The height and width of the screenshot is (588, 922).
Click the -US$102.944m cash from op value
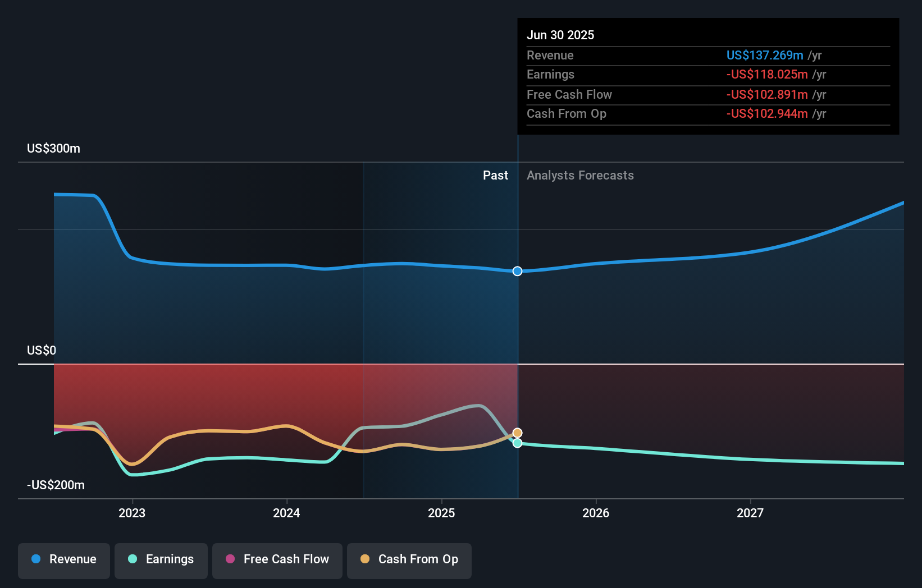[767, 113]
